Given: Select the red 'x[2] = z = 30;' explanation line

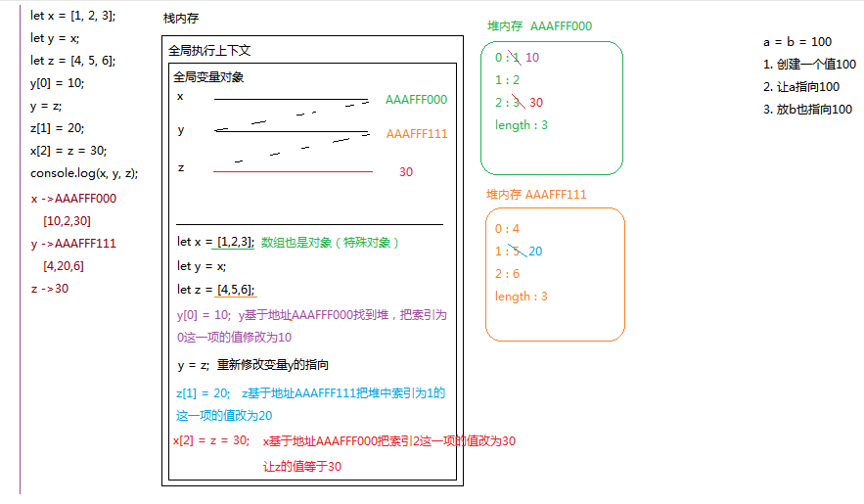Looking at the screenshot, I should (x=344, y=441).
